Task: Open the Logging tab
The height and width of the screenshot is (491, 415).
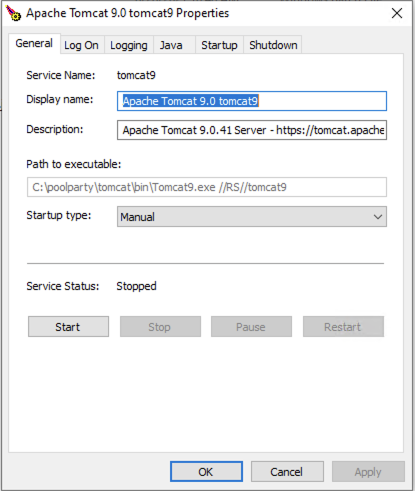Action: pos(129,45)
